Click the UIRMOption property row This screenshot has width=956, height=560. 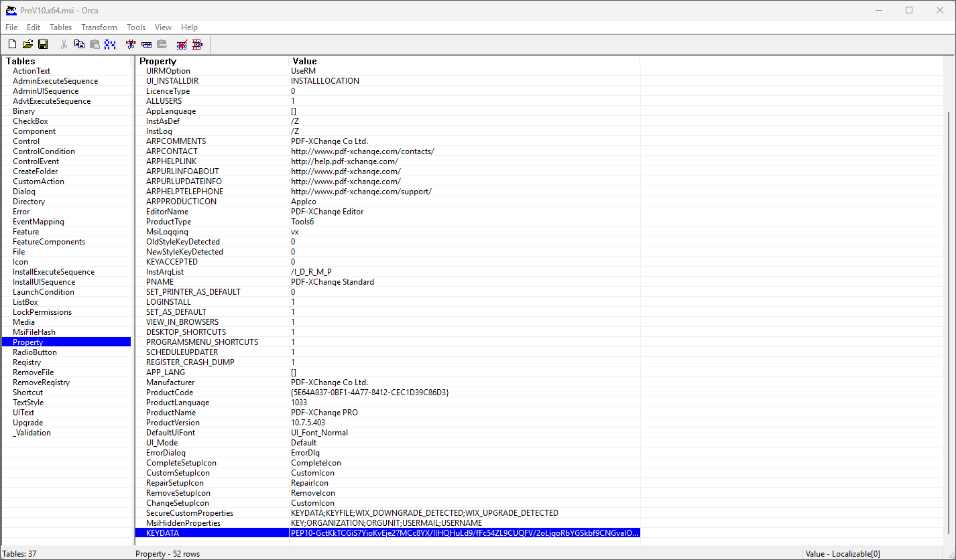point(387,71)
